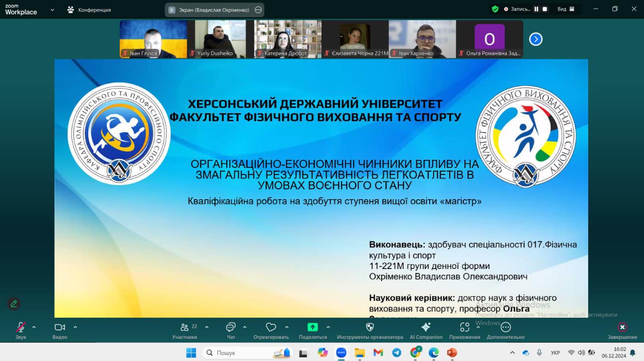Viewport: 644px width, 361px height.
Task: Open the Отреагировать reactions heart icon
Action: tap(271, 327)
